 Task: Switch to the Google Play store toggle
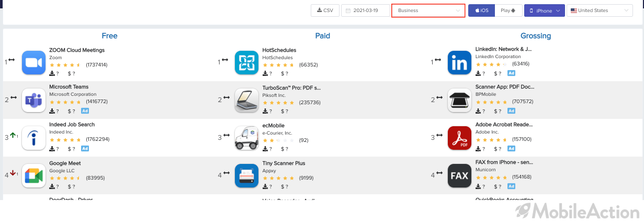point(509,10)
